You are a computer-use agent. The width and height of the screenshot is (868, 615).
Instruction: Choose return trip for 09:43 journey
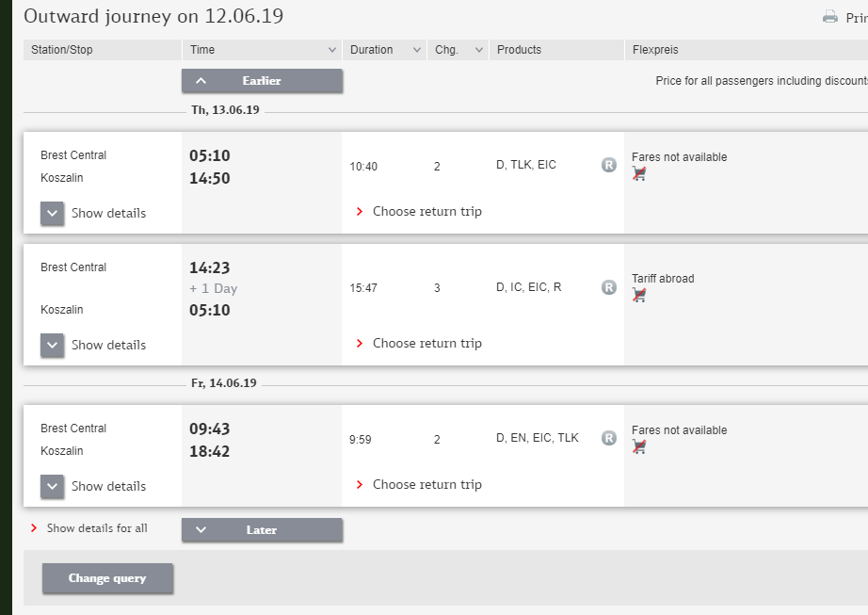click(426, 484)
